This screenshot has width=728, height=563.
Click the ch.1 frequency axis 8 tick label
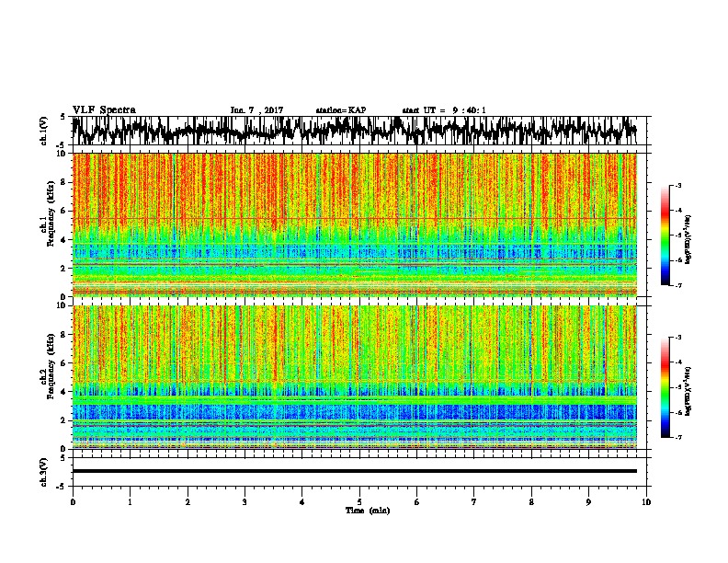coord(64,182)
